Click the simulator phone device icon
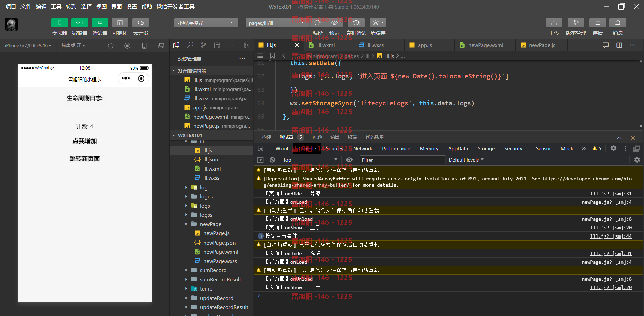Image resolution: width=644 pixels, height=316 pixels. tap(144, 45)
